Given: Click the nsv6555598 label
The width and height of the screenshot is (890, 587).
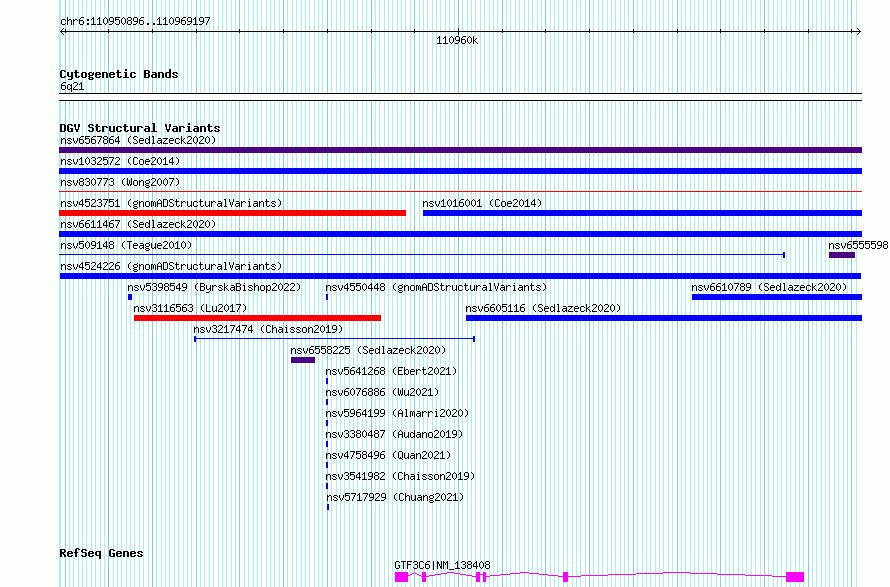Looking at the screenshot, I should point(858,245).
